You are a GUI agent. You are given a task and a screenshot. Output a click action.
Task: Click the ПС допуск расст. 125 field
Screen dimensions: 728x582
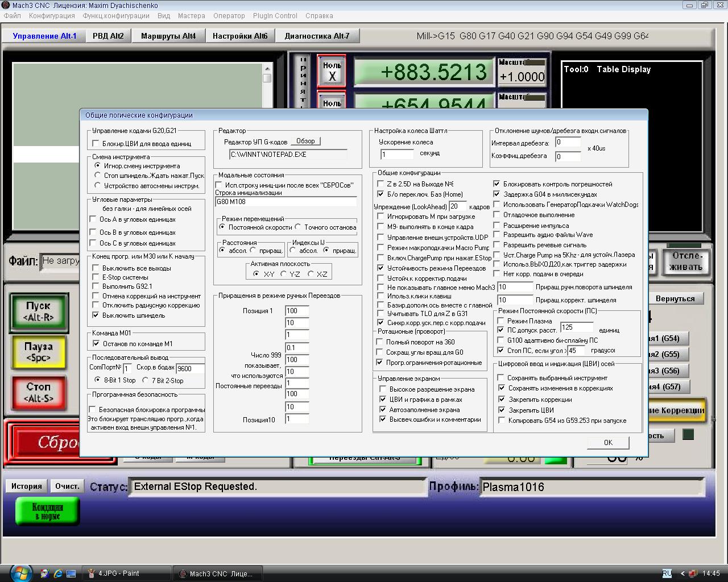point(577,327)
